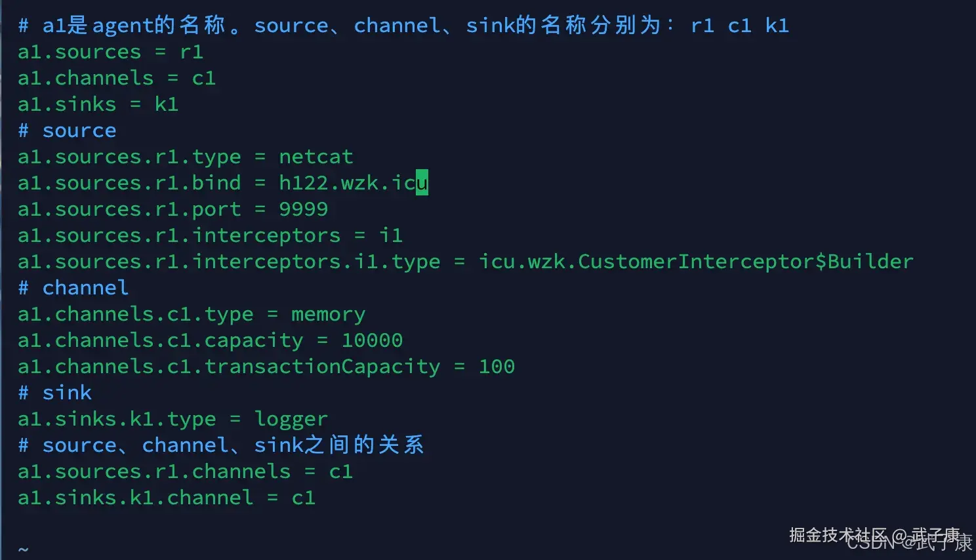Click the a1.sources.r1.bind property name
This screenshot has width=976, height=560.
[129, 183]
